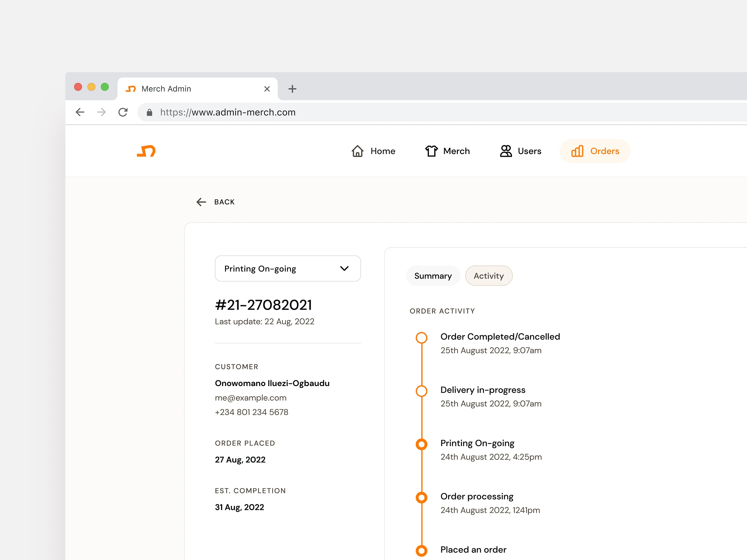Click the Printing On-going timeline marker

coord(421,444)
